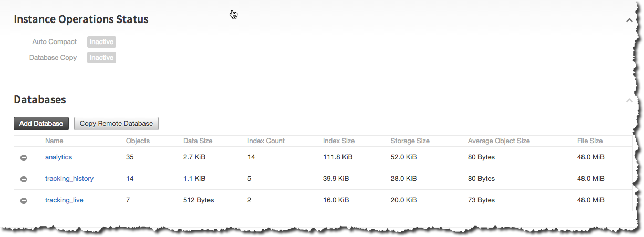Image resolution: width=644 pixels, height=237 pixels.
Task: Click the remove icon beside tracking_history
Action: pyautogui.click(x=24, y=179)
